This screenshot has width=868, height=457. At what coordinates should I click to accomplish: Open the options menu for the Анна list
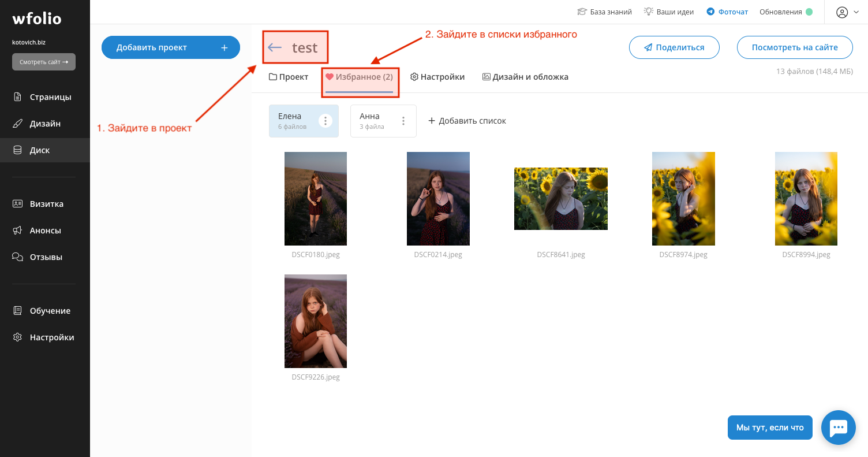click(403, 121)
